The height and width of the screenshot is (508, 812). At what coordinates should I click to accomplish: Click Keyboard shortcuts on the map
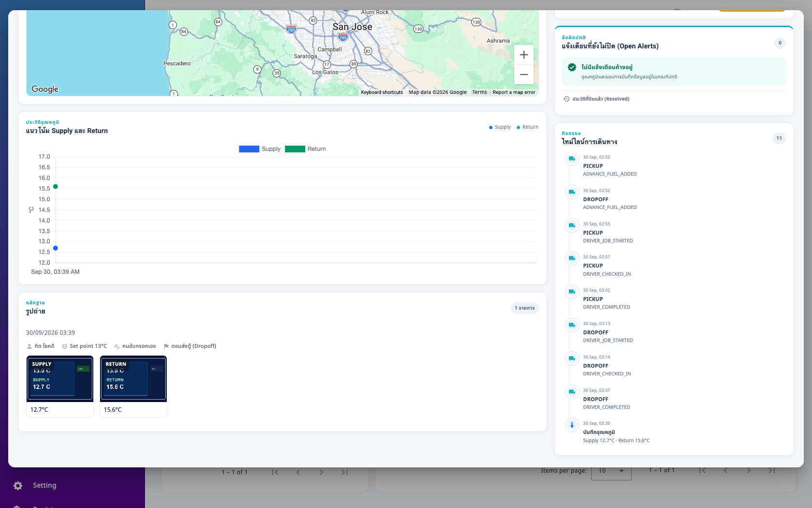point(382,92)
